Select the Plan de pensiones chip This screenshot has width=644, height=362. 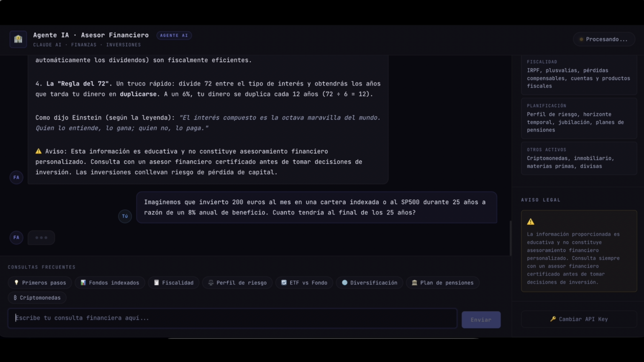[443, 283]
